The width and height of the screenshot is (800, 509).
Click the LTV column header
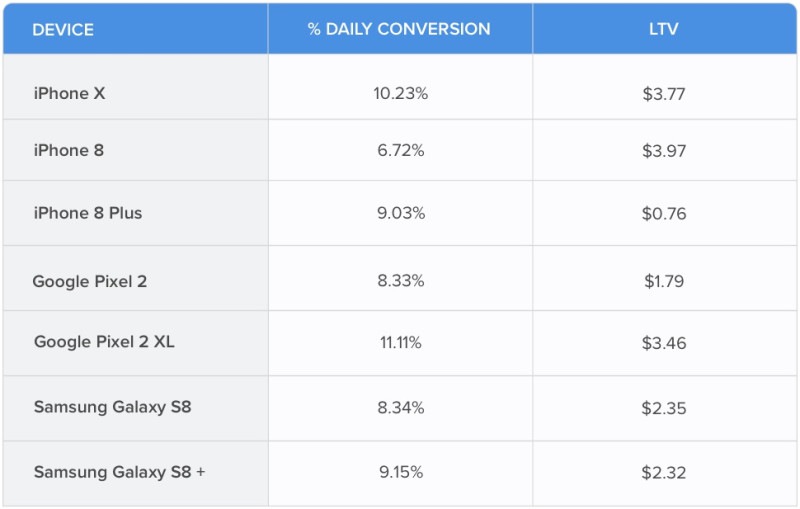click(663, 29)
